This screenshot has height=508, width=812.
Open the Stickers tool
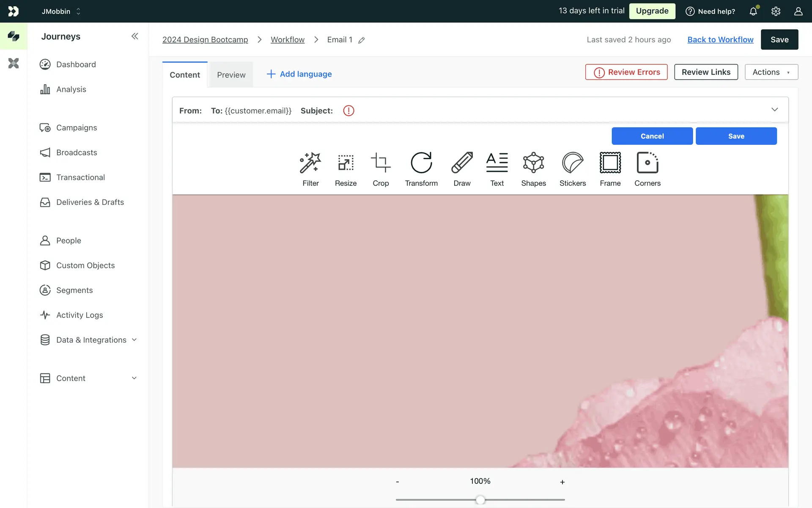click(x=573, y=168)
